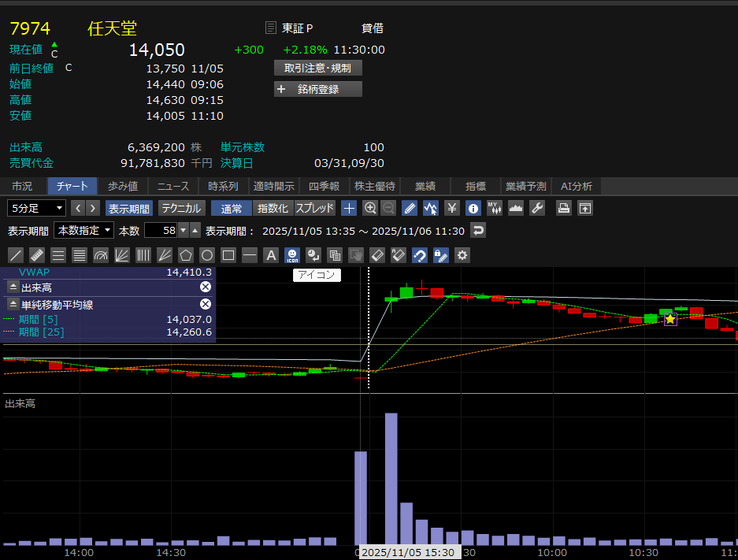Click the text annotation 'A' tool
Viewport: 738px width, 560px height.
coord(271,255)
